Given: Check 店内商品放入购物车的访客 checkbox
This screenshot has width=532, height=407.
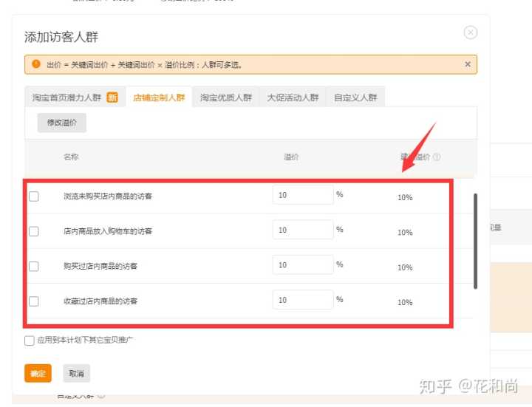Looking at the screenshot, I should coord(33,231).
